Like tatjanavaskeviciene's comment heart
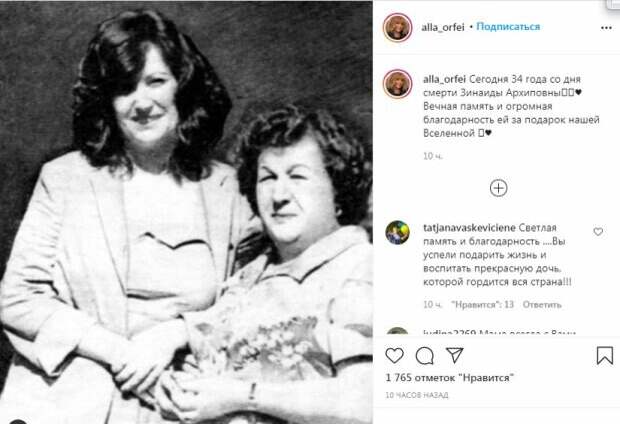Screen dimensions: 620x424 tap(598, 232)
